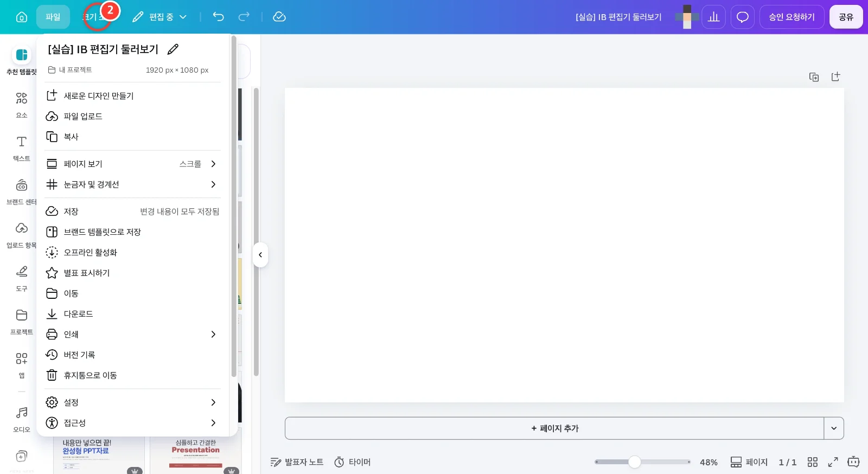Expand the 인쇄 submenu
The width and height of the screenshot is (868, 474).
point(132,335)
